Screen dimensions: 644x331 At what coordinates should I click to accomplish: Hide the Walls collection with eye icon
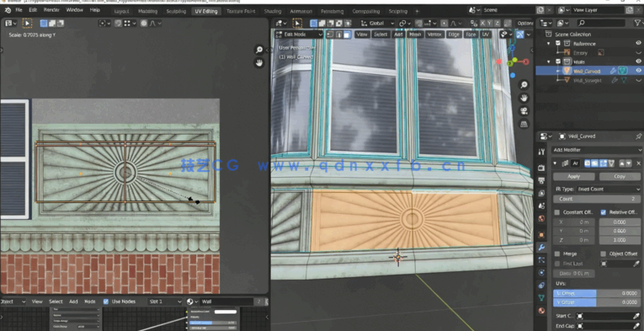point(638,61)
